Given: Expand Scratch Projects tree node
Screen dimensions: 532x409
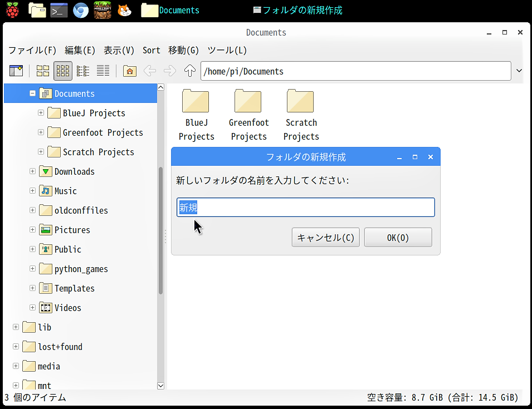Looking at the screenshot, I should pos(41,151).
